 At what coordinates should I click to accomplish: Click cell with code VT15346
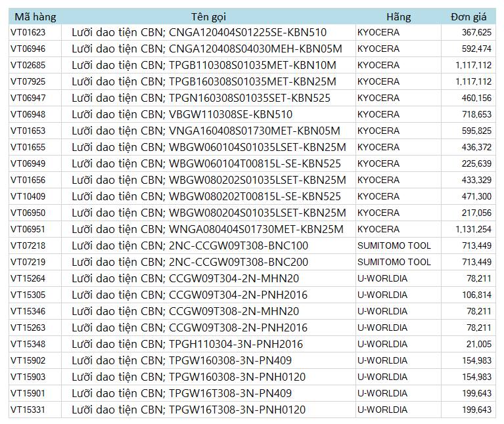(x=35, y=311)
